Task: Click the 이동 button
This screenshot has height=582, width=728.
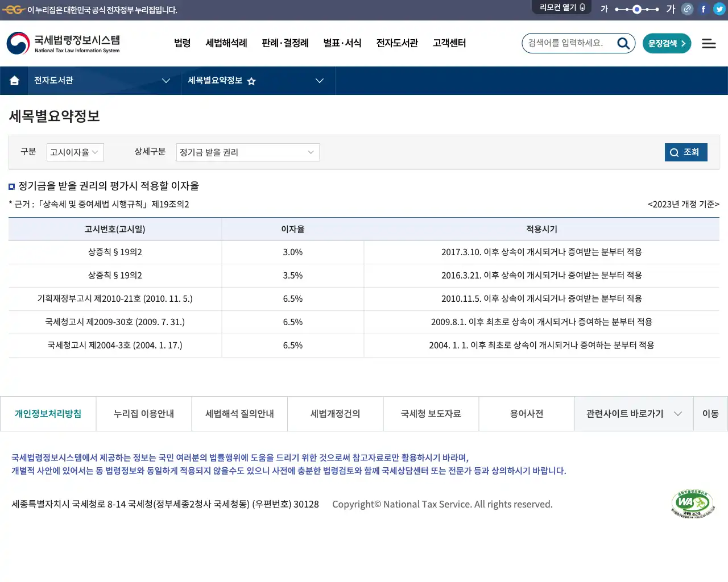Action: [x=710, y=414]
